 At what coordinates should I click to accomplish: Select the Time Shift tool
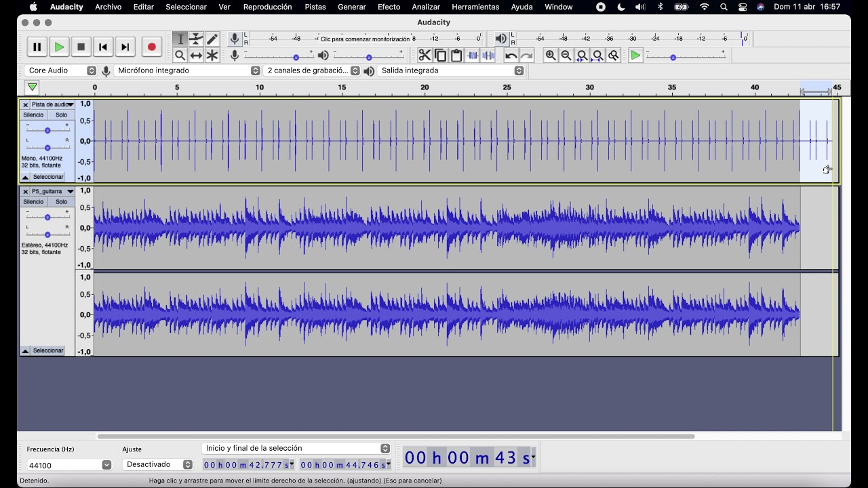196,56
